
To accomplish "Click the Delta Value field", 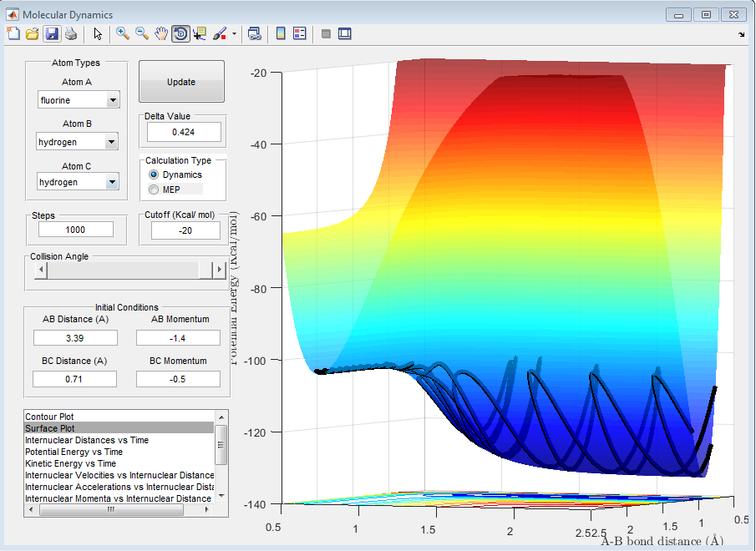I will pos(184,132).
